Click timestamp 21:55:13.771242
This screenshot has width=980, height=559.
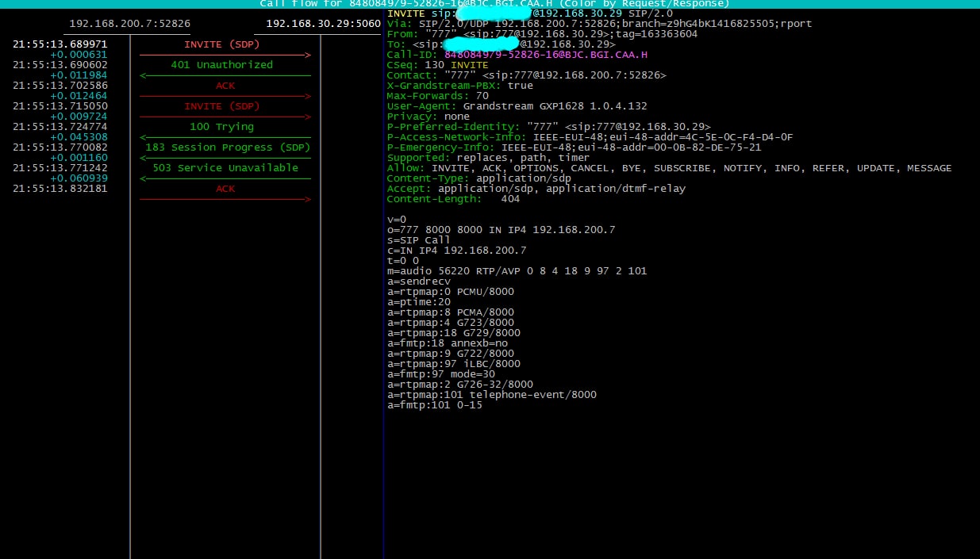click(x=60, y=168)
